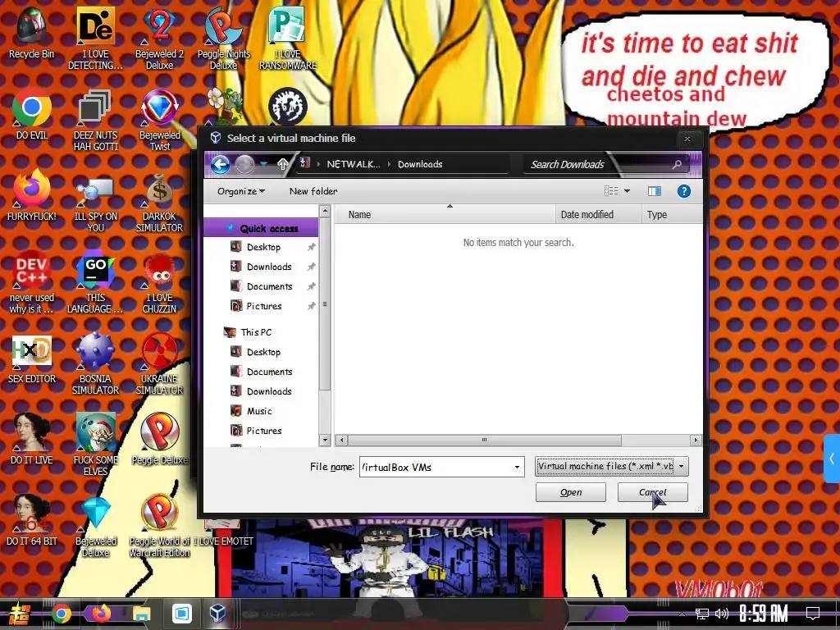Select Quick access in navigation pane
Viewport: 840px width, 630px height.
coord(262,228)
